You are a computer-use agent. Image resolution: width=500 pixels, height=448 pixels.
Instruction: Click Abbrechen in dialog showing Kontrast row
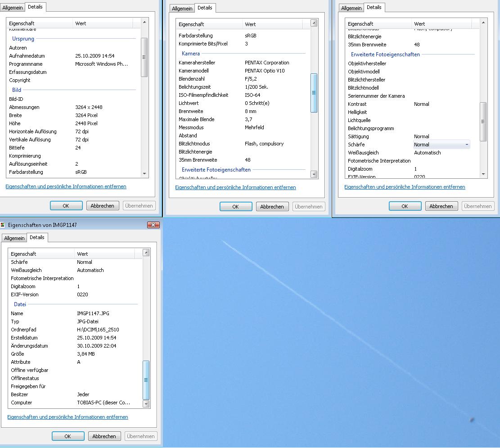441,207
